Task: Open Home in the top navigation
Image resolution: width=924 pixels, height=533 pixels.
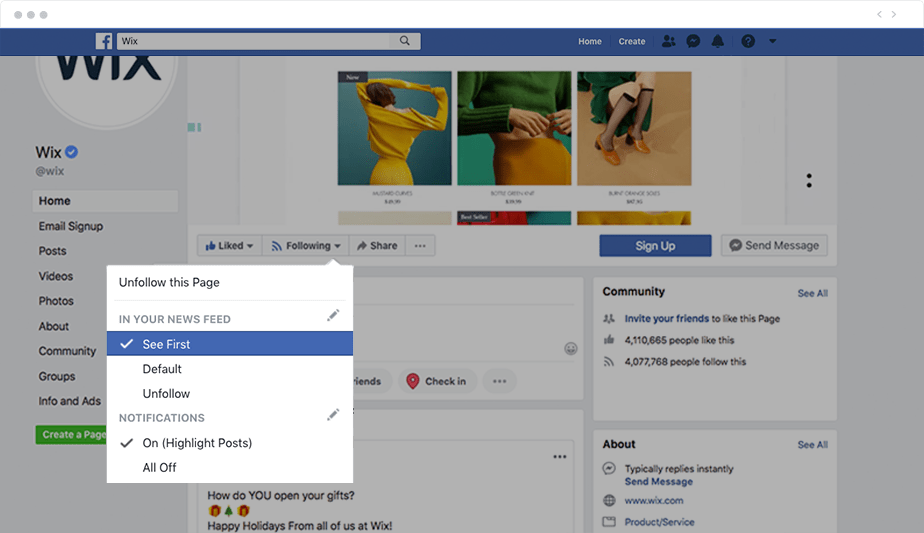Action: 589,41
